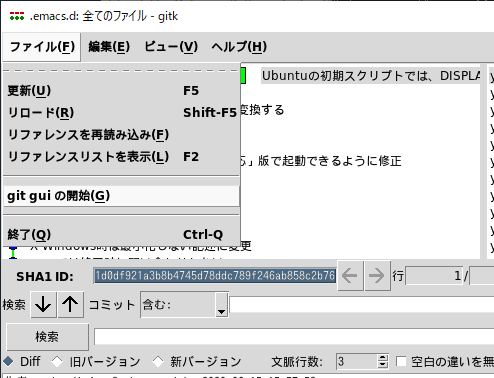
Task: Click the green branch head marker
Action: point(243,76)
